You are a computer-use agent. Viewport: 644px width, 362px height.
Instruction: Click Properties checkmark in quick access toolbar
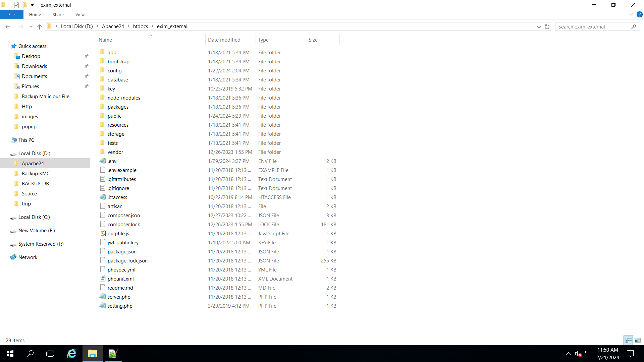click(16, 5)
